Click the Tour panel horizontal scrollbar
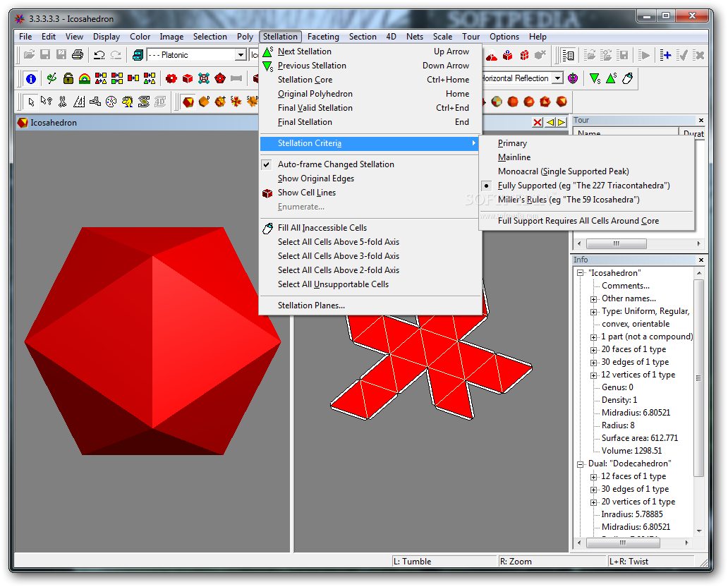Image resolution: width=728 pixels, height=587 pixels. 638,243
